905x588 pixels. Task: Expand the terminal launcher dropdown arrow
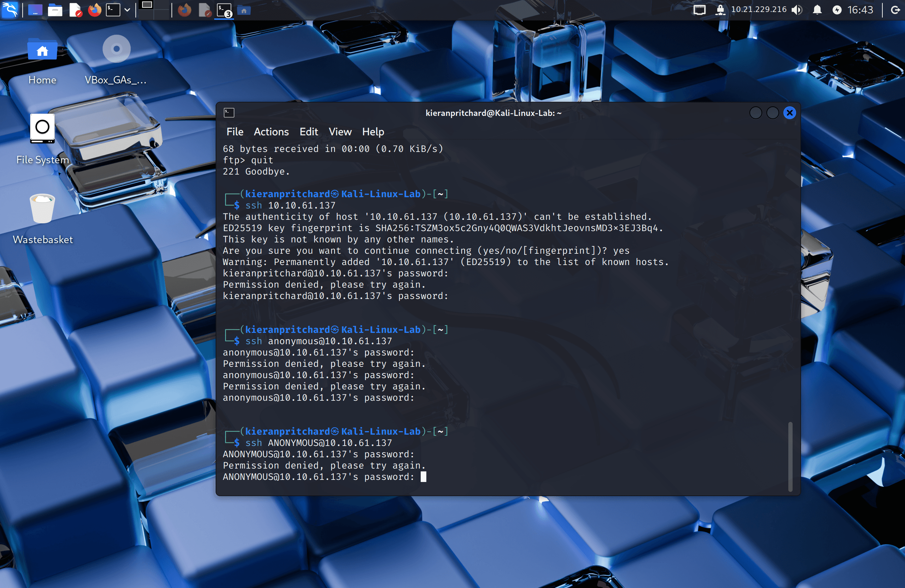pos(127,10)
